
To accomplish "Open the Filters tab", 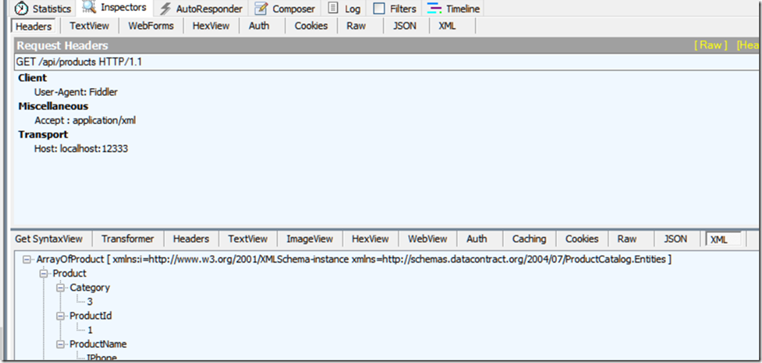I will 396,9.
